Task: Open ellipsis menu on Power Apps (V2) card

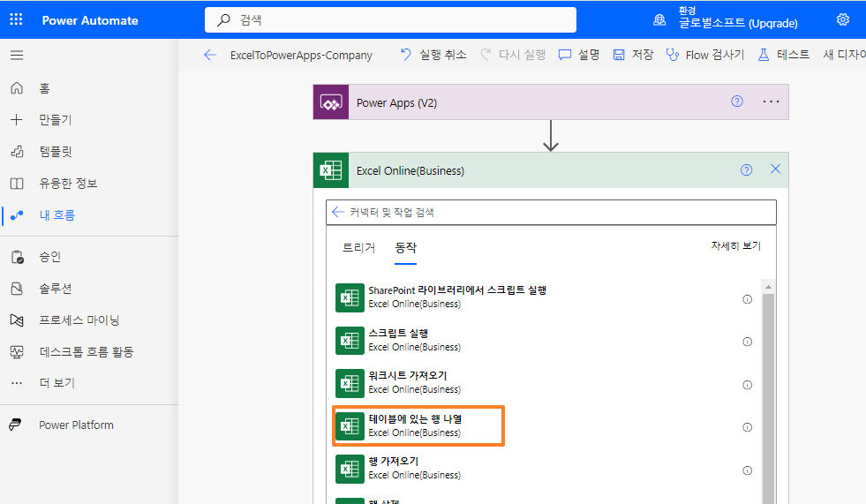Action: tap(771, 102)
